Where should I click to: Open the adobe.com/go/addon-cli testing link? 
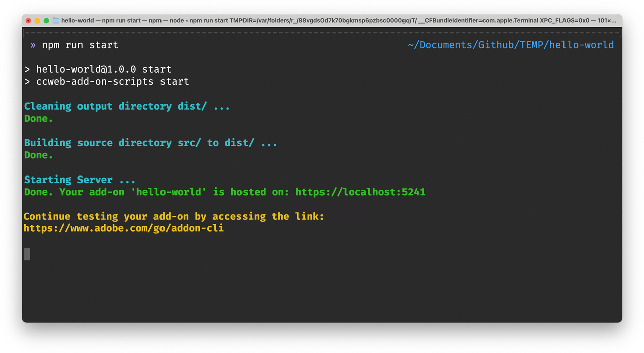123,228
